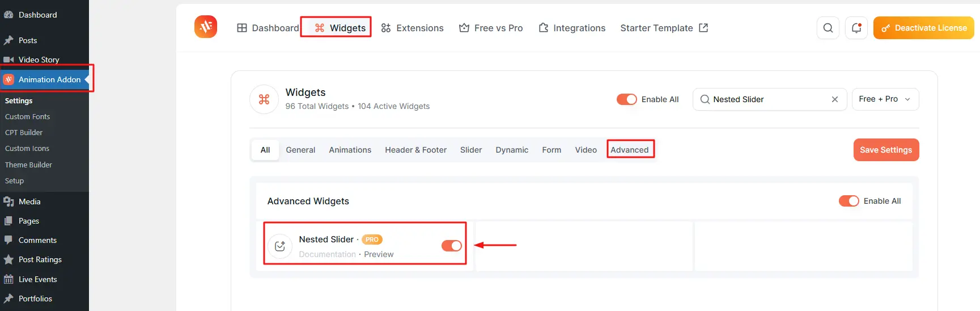This screenshot has width=980, height=311.
Task: Click the Animation Addon sidebar icon
Action: 9,79
